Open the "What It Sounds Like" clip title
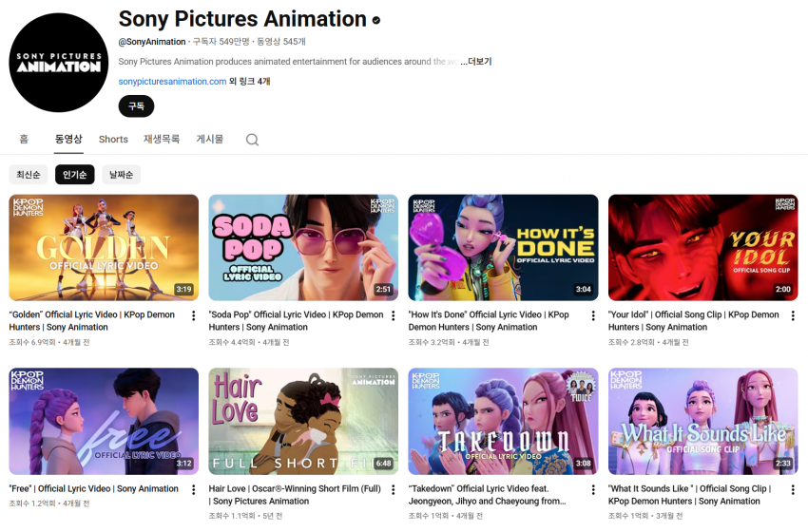808x532 pixels. coord(689,495)
